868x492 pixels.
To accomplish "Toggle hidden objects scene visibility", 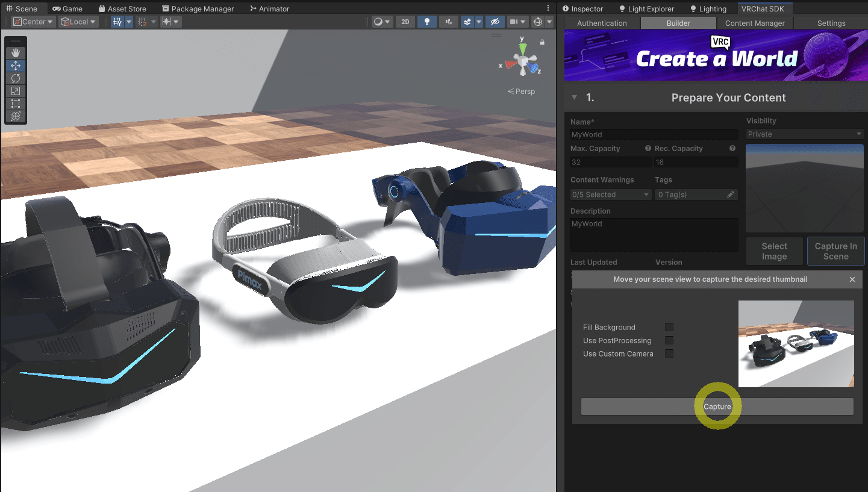I will (495, 22).
